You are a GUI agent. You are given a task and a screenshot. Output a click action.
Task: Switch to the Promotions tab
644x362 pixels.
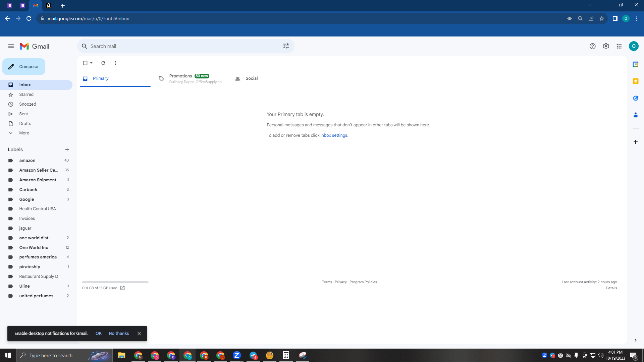(192, 78)
